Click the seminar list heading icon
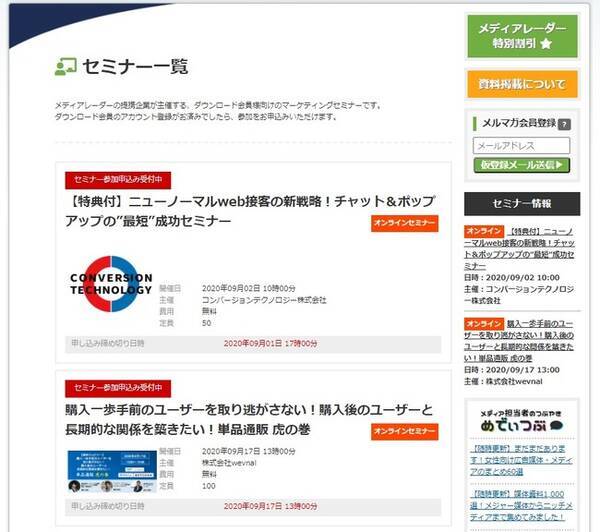 [x=65, y=67]
